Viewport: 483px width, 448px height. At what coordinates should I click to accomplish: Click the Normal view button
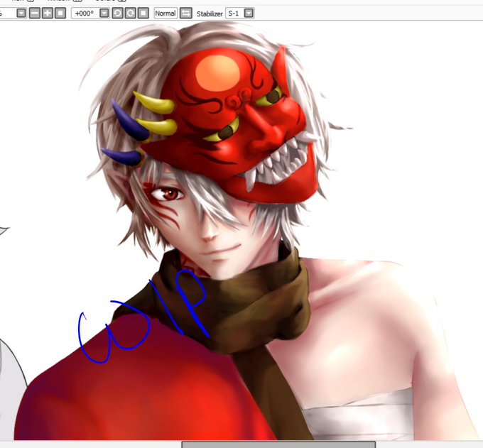coord(165,13)
